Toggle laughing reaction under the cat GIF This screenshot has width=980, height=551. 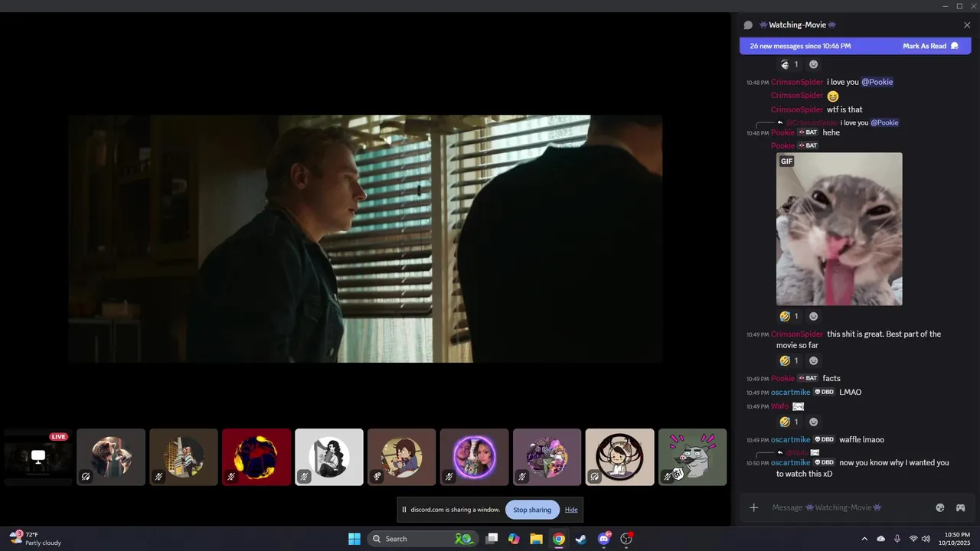(x=789, y=316)
